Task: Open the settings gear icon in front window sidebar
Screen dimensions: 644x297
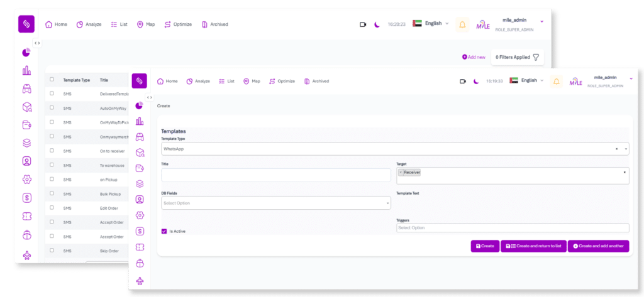Action: 140,215
